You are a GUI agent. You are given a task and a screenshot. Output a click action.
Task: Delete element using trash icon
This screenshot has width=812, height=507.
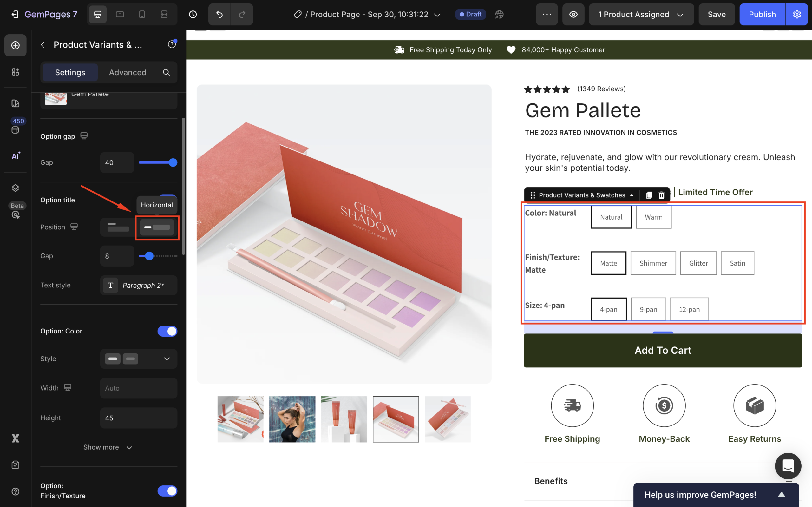[661, 195]
